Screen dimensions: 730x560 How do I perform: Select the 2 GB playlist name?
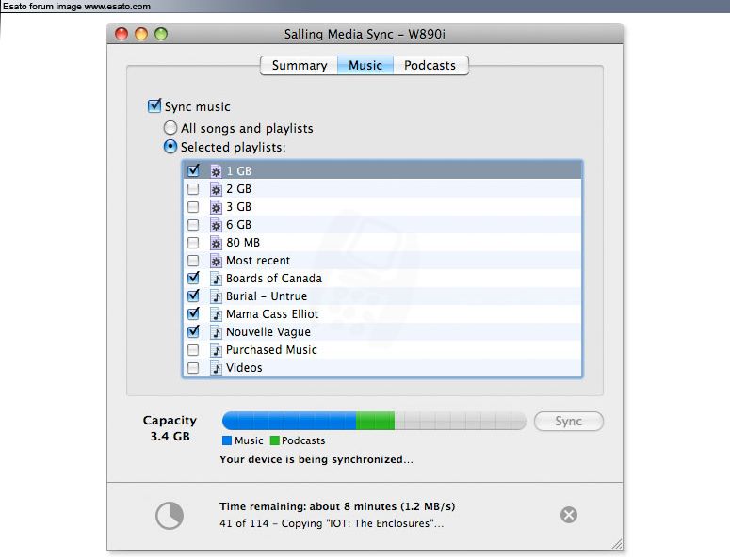239,189
